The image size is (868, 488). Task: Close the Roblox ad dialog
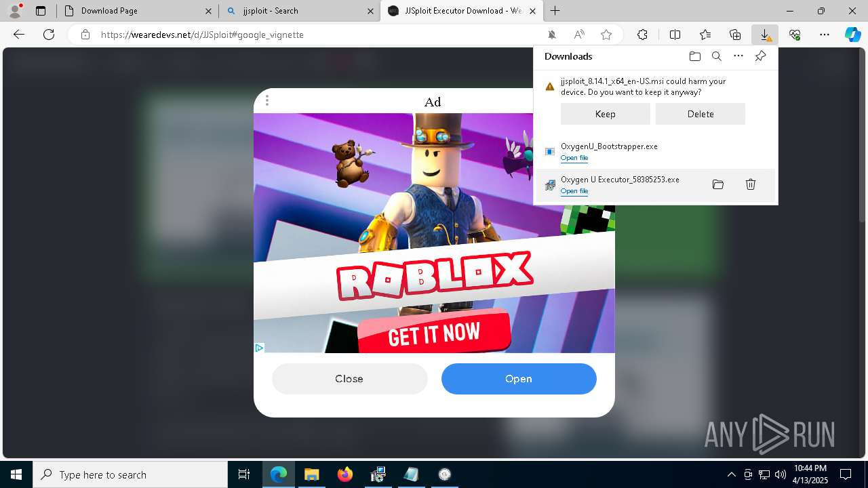tap(349, 379)
